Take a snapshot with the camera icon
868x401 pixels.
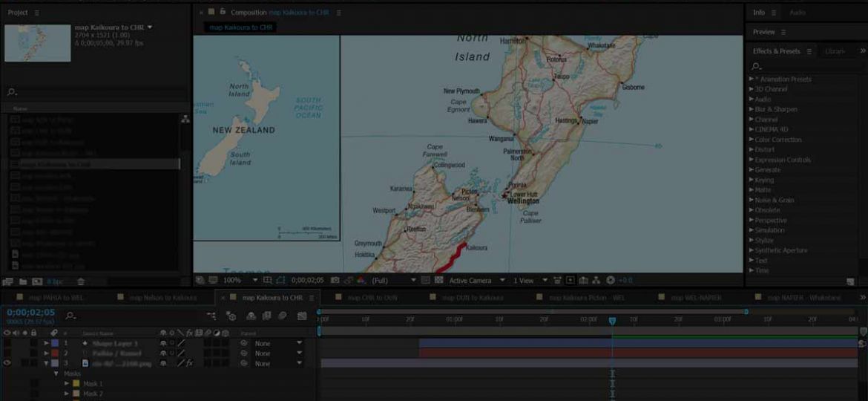[335, 281]
